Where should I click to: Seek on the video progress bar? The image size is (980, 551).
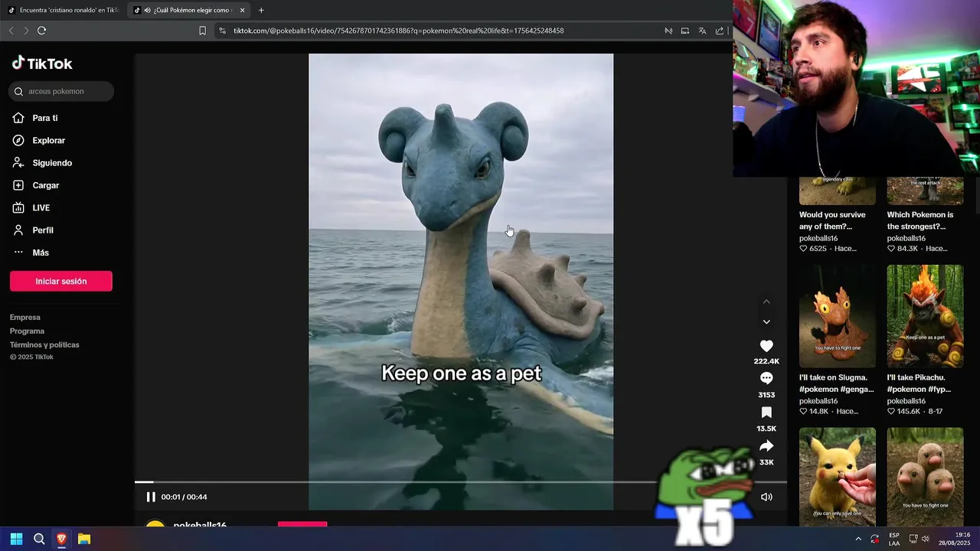461,482
